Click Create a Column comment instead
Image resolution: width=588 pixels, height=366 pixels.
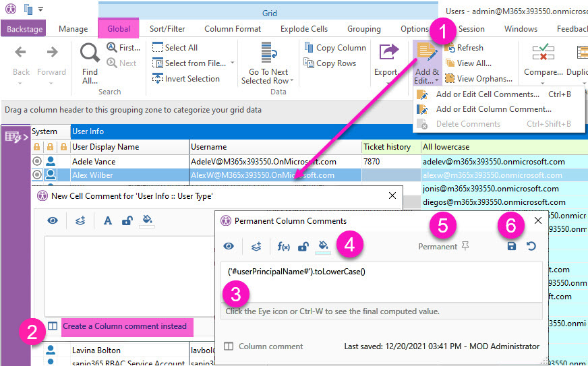pos(125,326)
